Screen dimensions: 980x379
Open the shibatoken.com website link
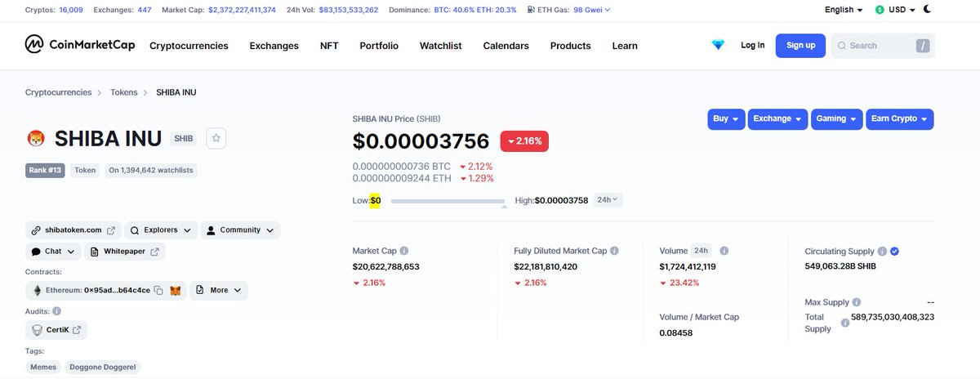point(73,230)
